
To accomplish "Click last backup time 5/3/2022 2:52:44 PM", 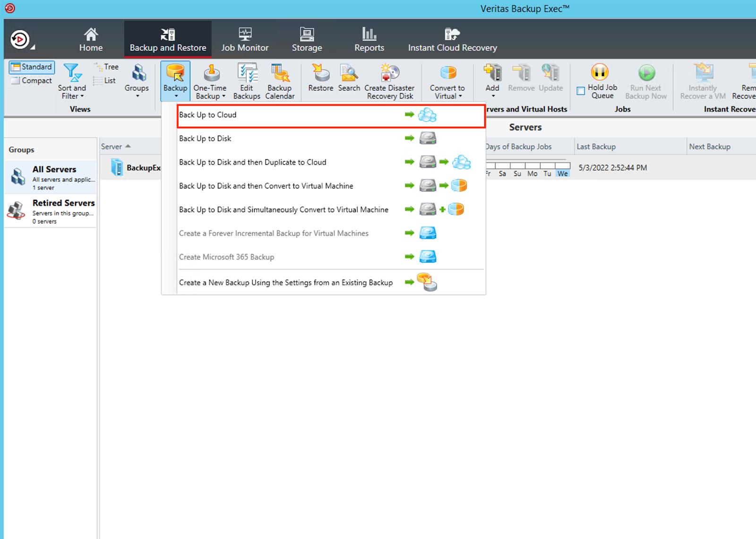I will click(x=612, y=168).
